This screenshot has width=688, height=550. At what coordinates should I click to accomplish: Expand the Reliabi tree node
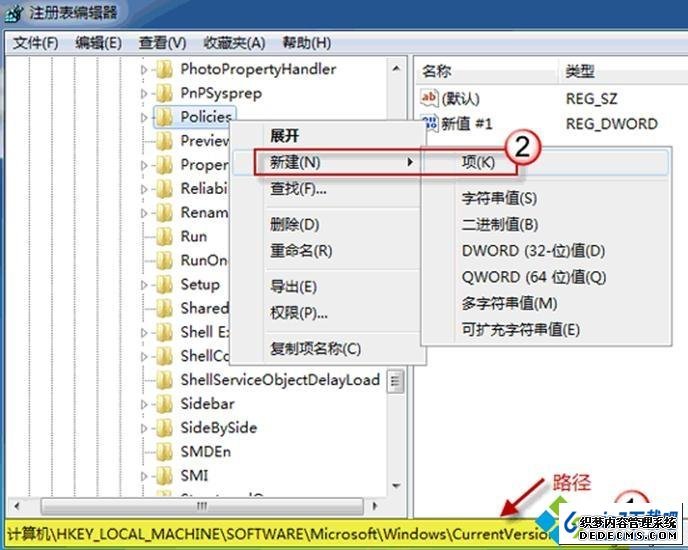(x=144, y=189)
